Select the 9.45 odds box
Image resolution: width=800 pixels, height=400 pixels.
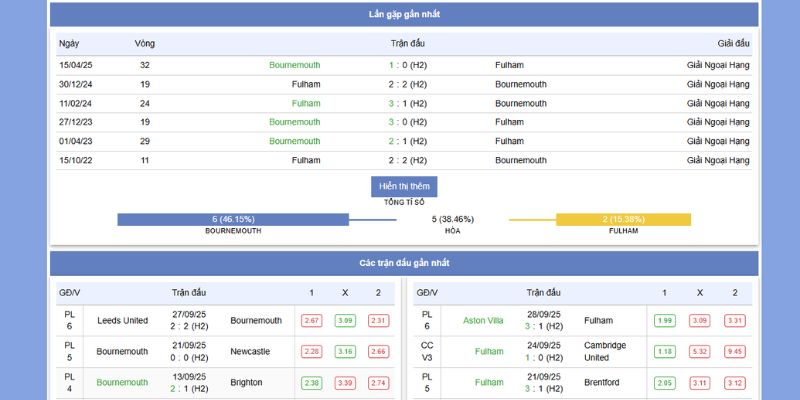(x=735, y=351)
